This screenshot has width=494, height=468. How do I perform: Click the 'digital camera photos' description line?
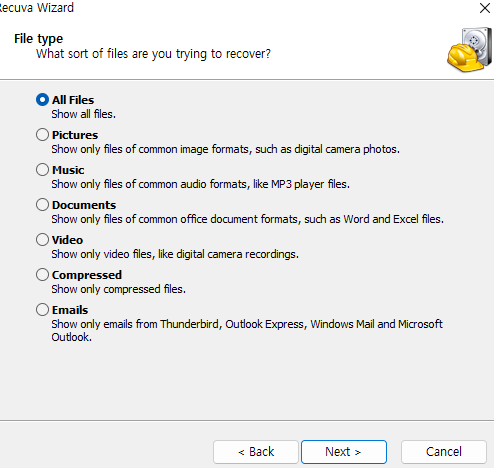225,149
